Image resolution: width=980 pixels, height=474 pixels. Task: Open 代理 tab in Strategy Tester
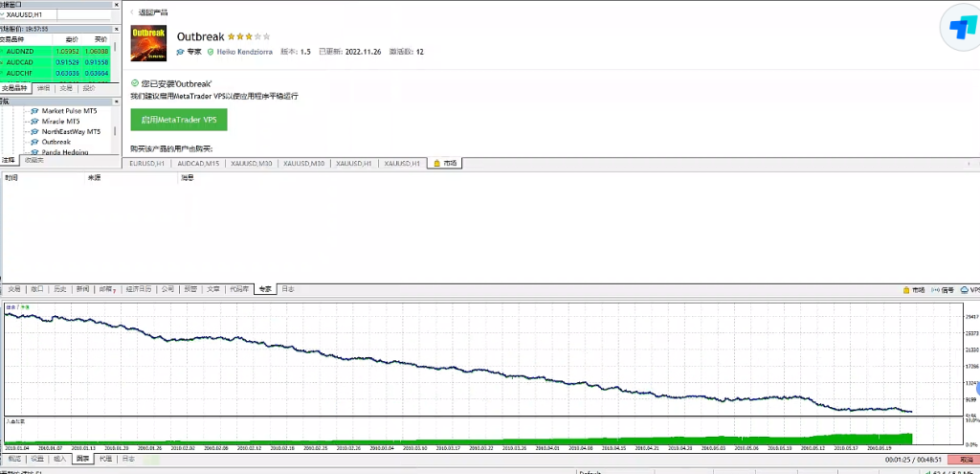click(106, 459)
